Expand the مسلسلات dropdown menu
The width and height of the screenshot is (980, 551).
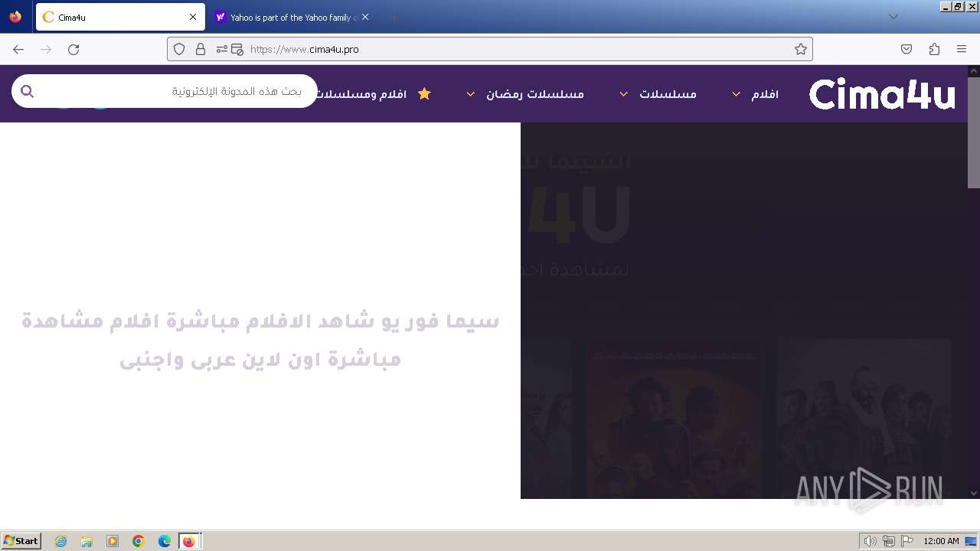coord(624,94)
